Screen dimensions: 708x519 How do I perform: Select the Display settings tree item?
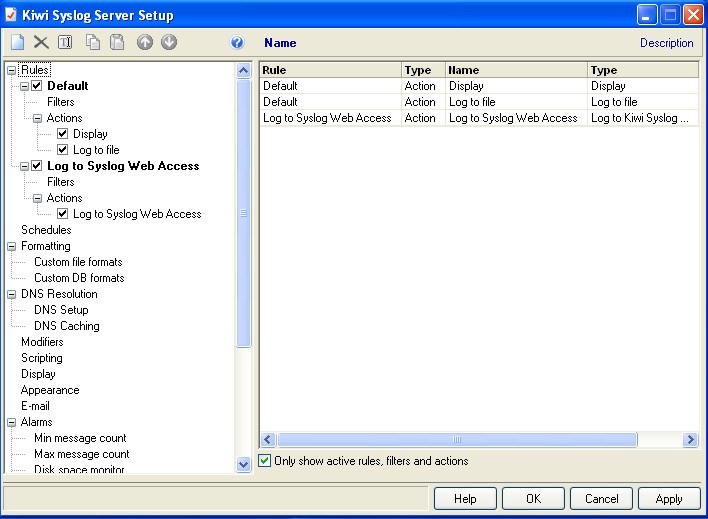tap(38, 374)
